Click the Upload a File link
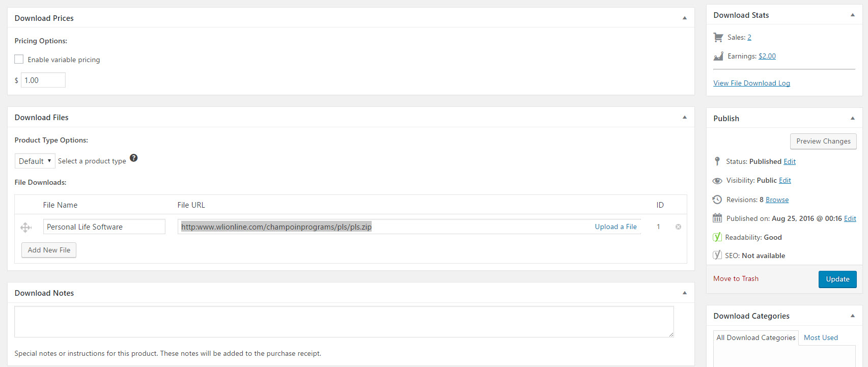The width and height of the screenshot is (868, 367). click(615, 227)
